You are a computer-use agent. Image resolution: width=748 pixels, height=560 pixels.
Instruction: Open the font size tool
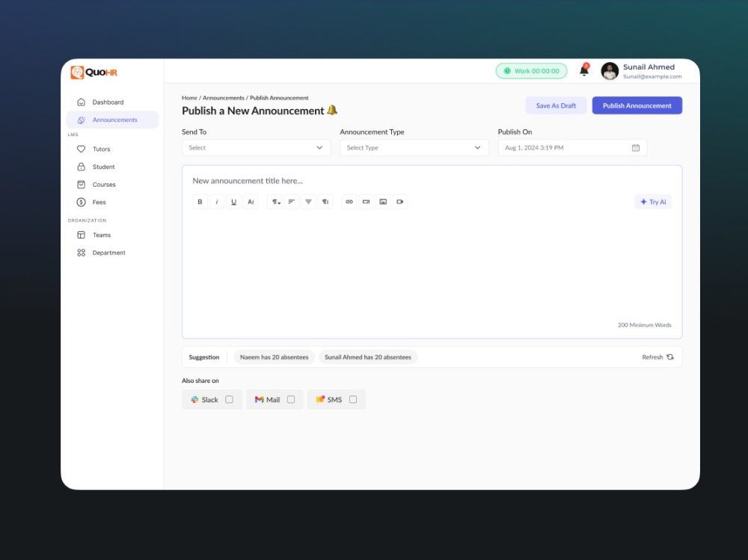click(x=251, y=202)
